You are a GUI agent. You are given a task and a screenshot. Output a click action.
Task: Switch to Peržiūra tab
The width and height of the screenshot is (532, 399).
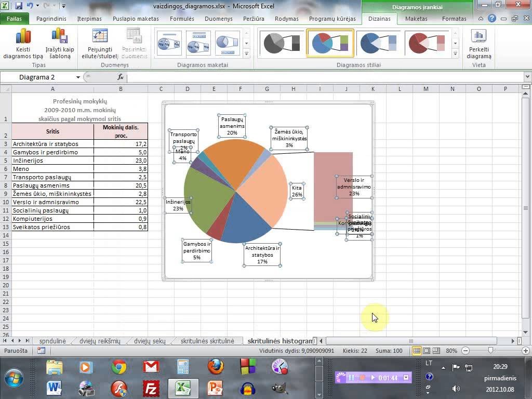[254, 19]
